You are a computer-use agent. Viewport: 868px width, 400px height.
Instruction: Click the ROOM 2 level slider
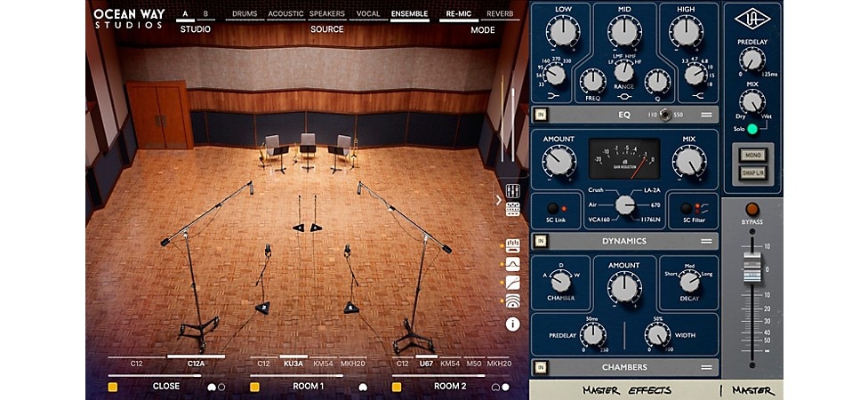(450, 376)
